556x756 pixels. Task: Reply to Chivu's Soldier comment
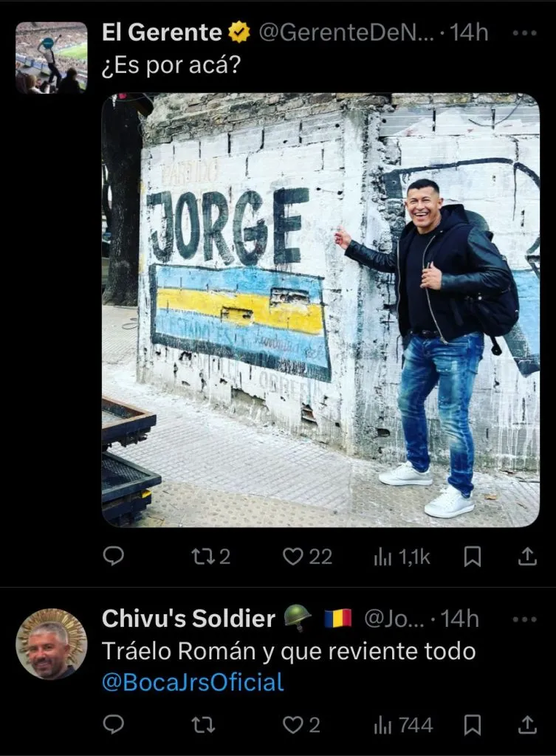tap(114, 725)
